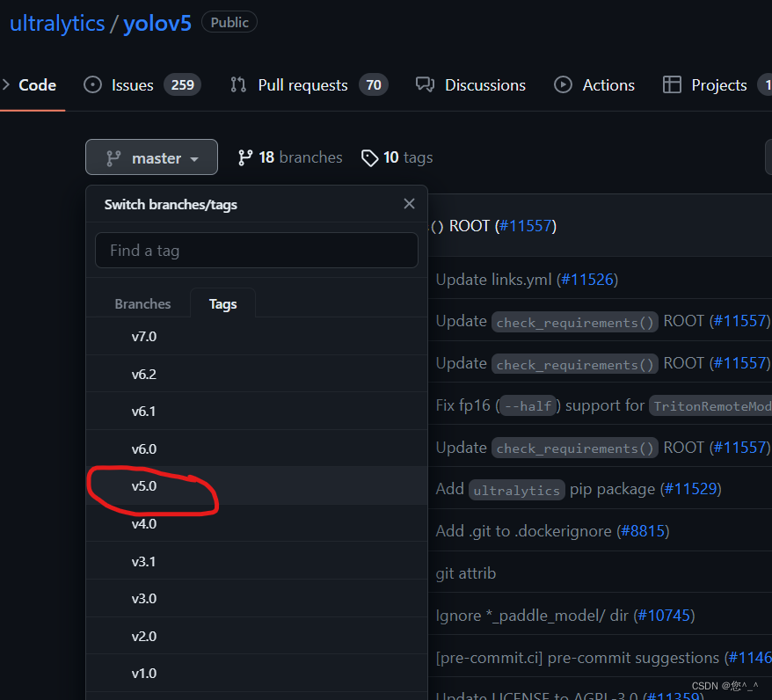Open pull request #11526 link
Screen dimensions: 772x700
coord(588,279)
